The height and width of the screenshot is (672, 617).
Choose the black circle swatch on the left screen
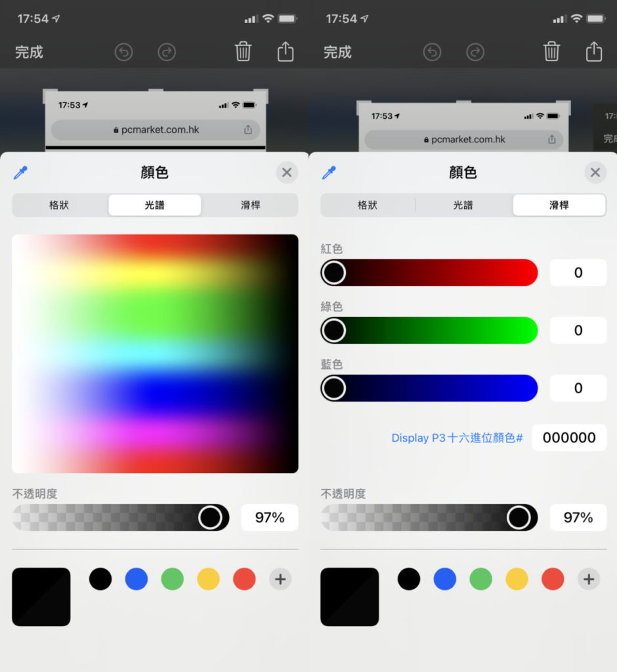(100, 579)
